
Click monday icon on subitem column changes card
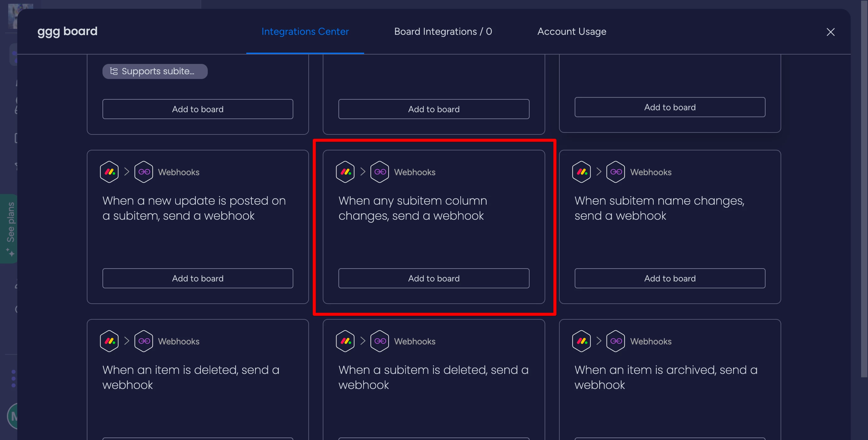(x=345, y=172)
